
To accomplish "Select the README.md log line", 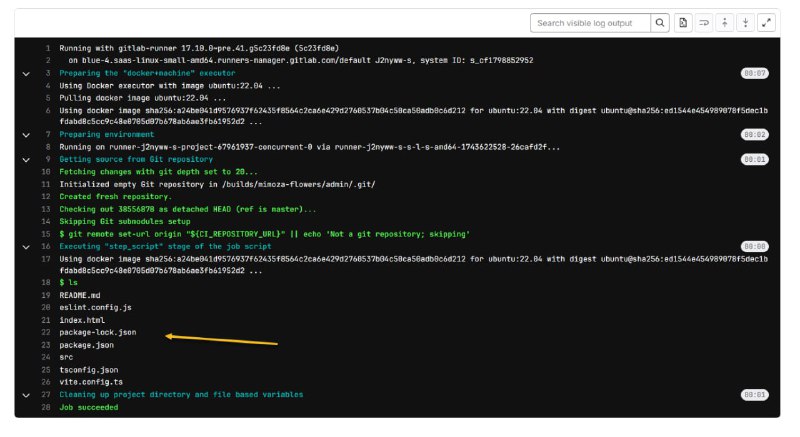I will point(80,295).
